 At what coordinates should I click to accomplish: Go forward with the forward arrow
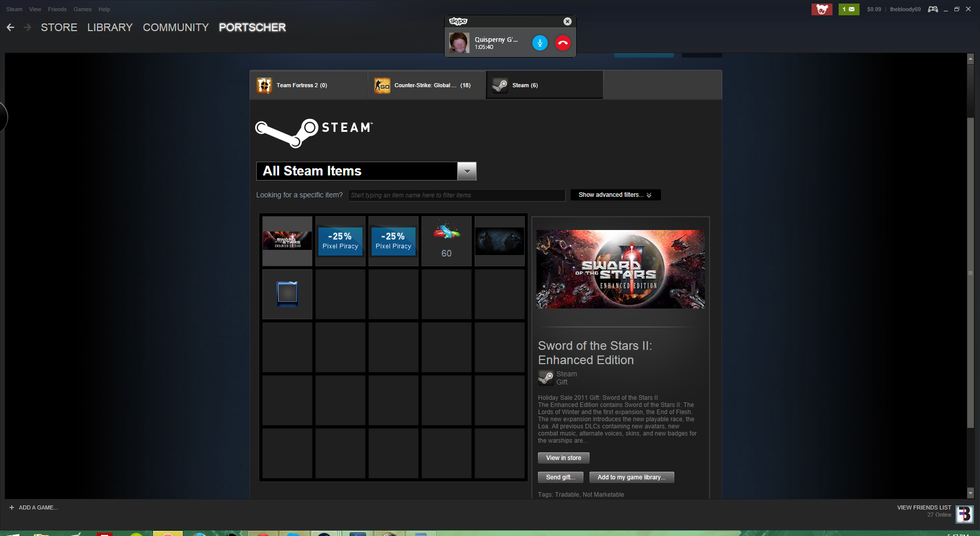coord(28,28)
